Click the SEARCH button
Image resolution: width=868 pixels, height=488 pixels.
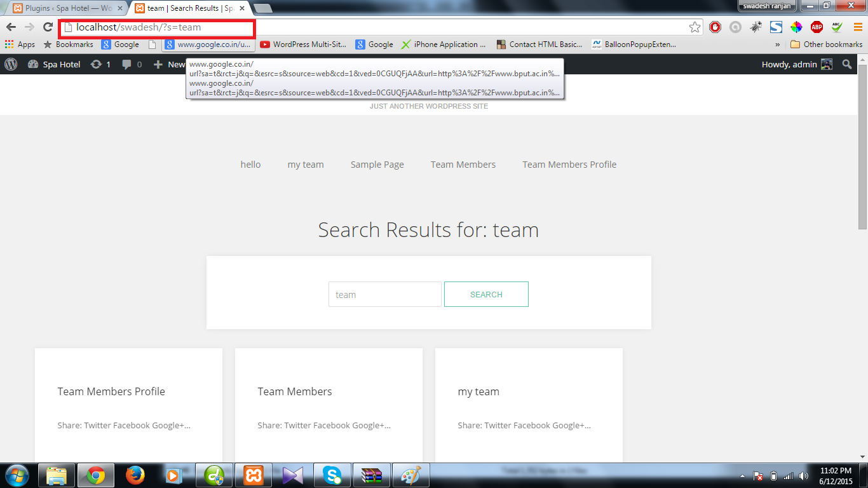pyautogui.click(x=486, y=294)
